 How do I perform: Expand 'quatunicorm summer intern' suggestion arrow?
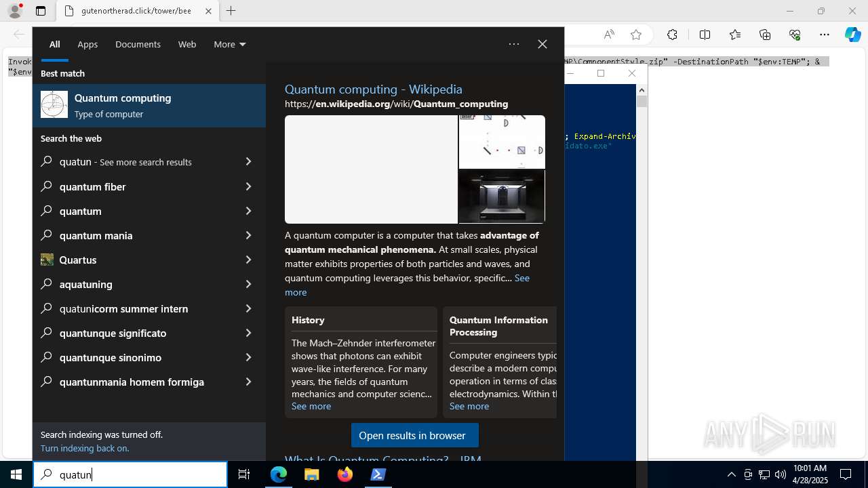pos(248,308)
